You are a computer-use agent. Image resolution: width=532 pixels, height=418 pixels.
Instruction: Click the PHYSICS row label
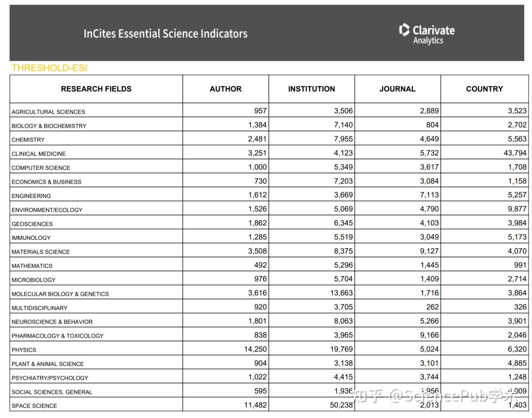pyautogui.click(x=24, y=350)
